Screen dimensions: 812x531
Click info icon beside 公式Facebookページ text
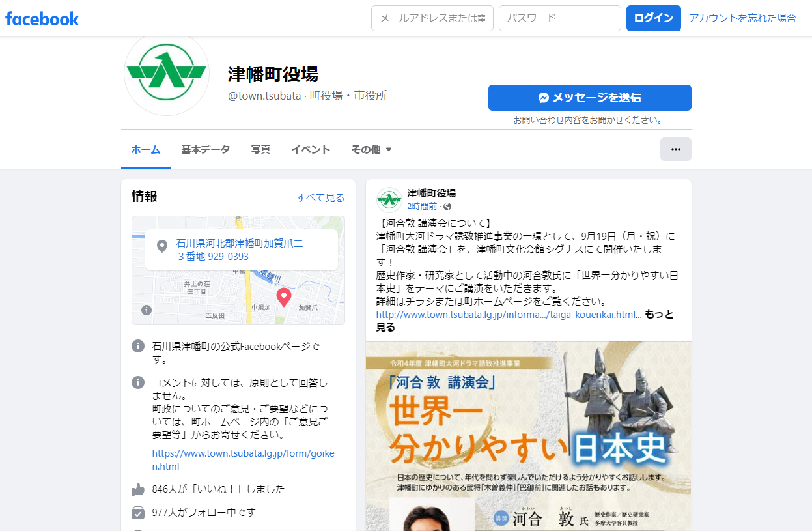click(138, 346)
